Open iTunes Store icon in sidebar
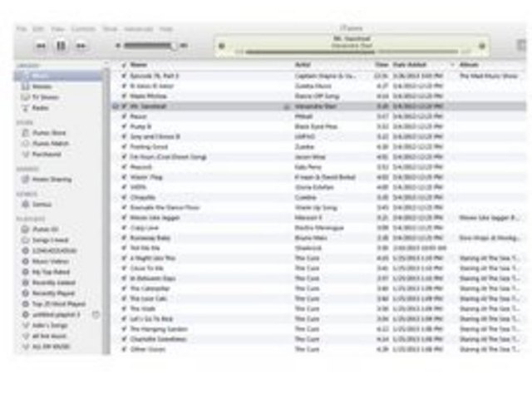This screenshot has height=399, width=532. [26, 133]
